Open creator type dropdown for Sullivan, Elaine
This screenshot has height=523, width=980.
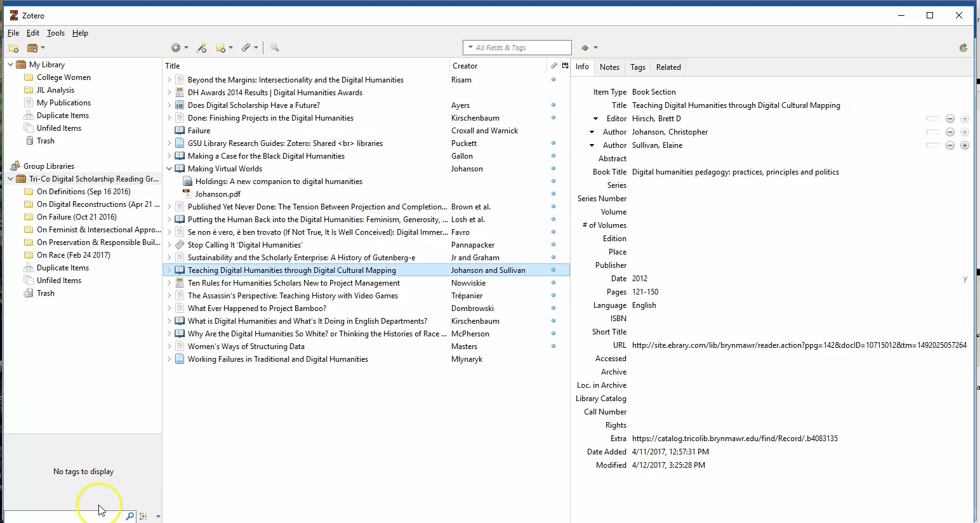[592, 145]
